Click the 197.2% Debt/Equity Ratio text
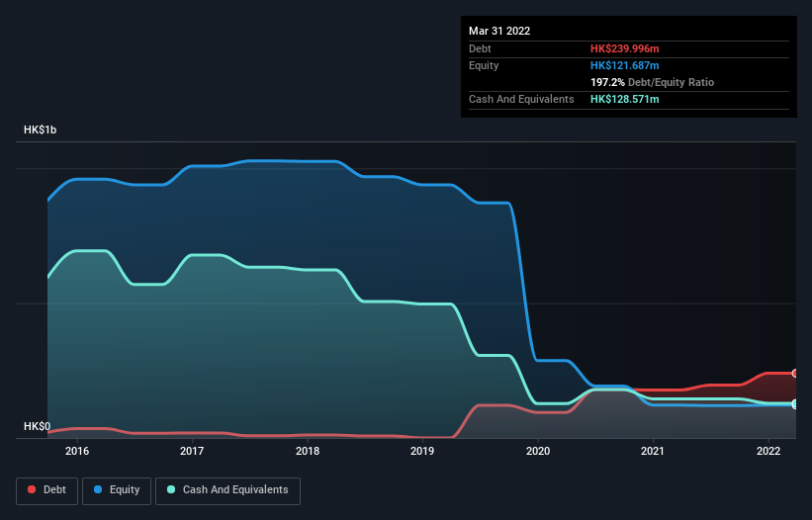Image resolution: width=812 pixels, height=520 pixels. click(652, 82)
